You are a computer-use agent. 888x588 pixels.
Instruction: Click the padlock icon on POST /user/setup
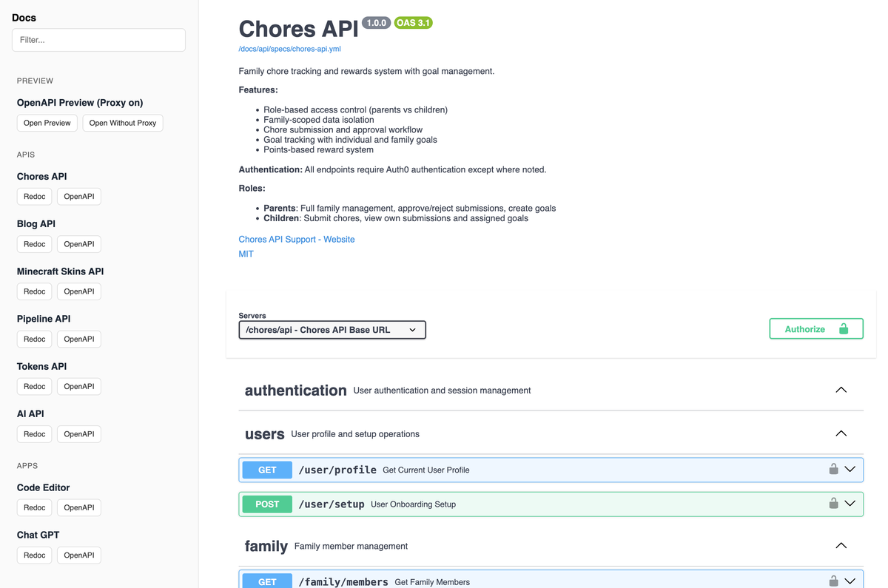click(x=833, y=503)
